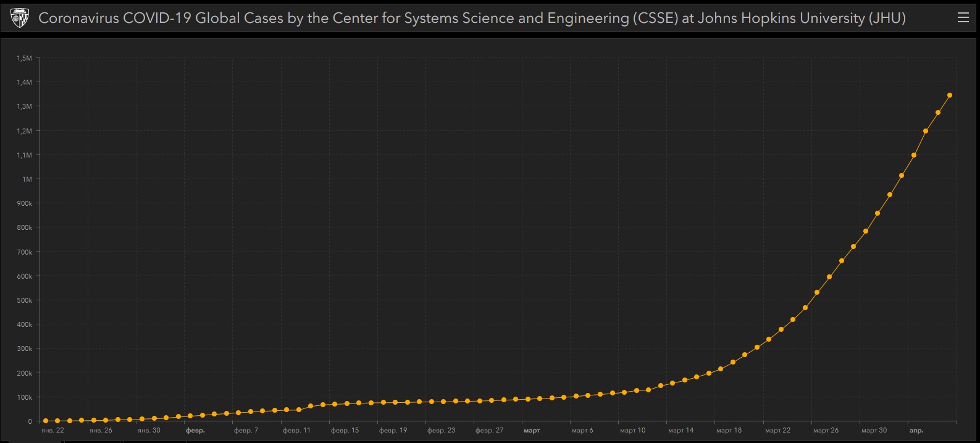The width and height of the screenshot is (980, 443).
Task: Click the февр. 19 date label
Action: pos(393,430)
